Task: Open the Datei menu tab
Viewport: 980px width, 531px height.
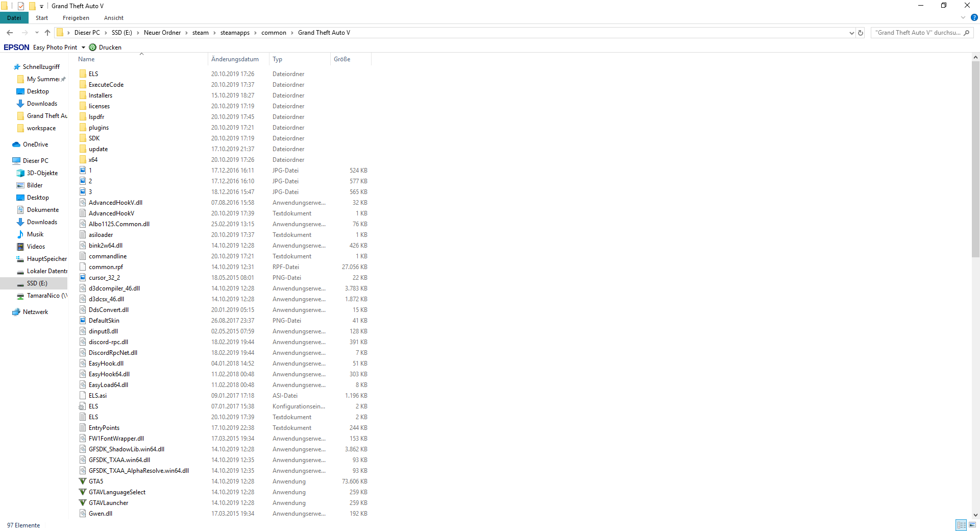Action: coord(14,18)
